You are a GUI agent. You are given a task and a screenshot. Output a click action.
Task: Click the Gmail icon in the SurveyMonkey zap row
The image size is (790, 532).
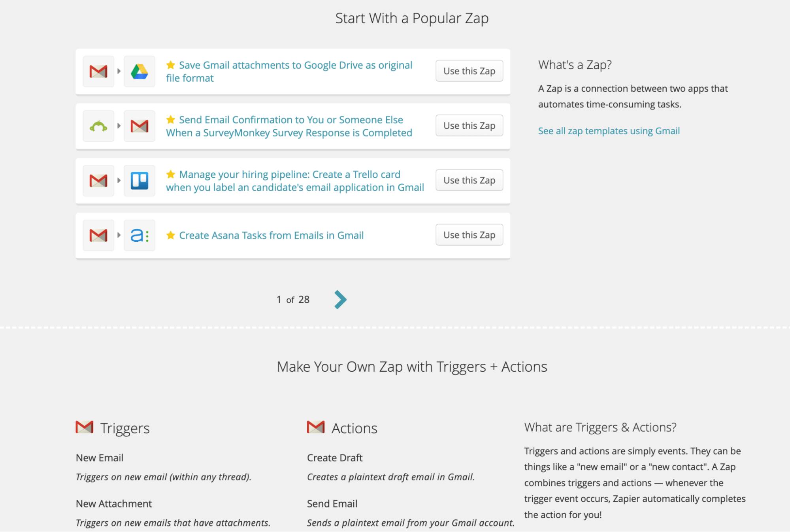coord(139,126)
